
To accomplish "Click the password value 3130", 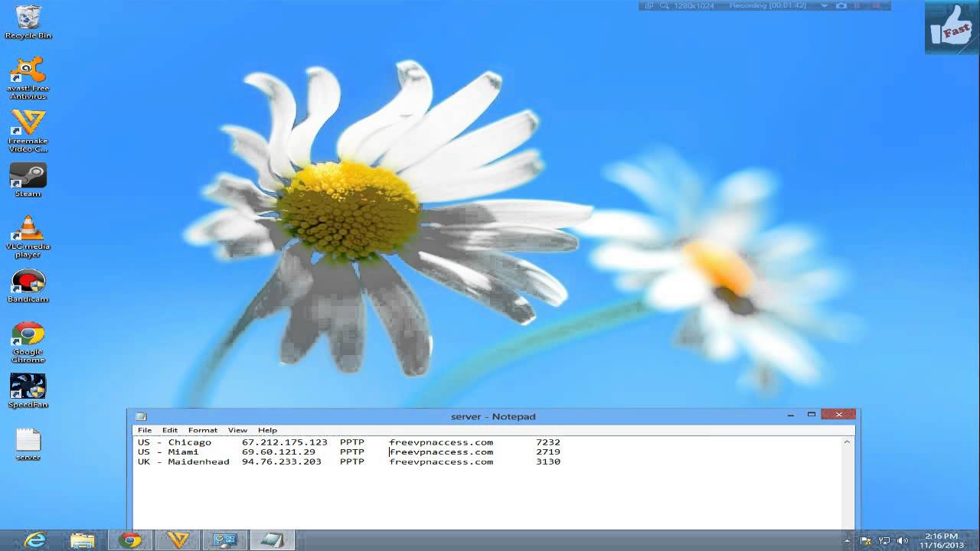I will click(548, 462).
